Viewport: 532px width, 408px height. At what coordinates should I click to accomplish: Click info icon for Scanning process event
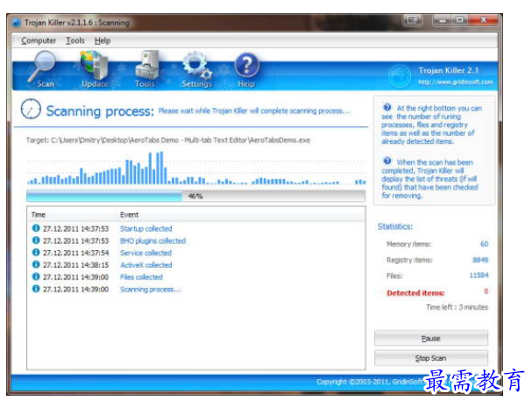(36, 289)
